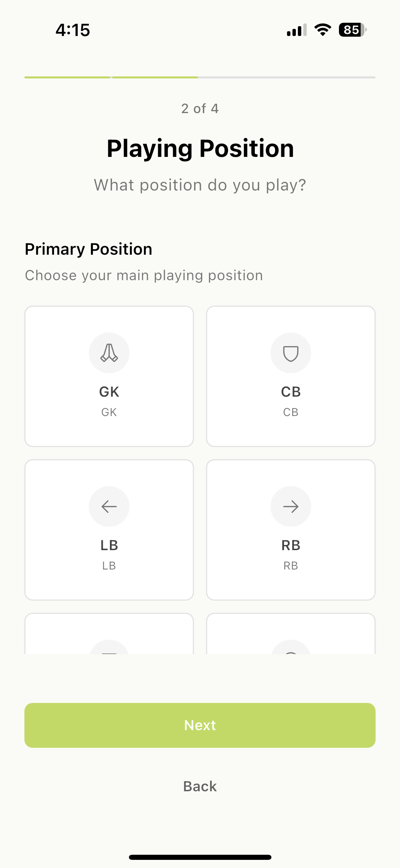Tap the "2 of 4" step indicator
Viewport: 400px width, 868px height.
[200, 109]
